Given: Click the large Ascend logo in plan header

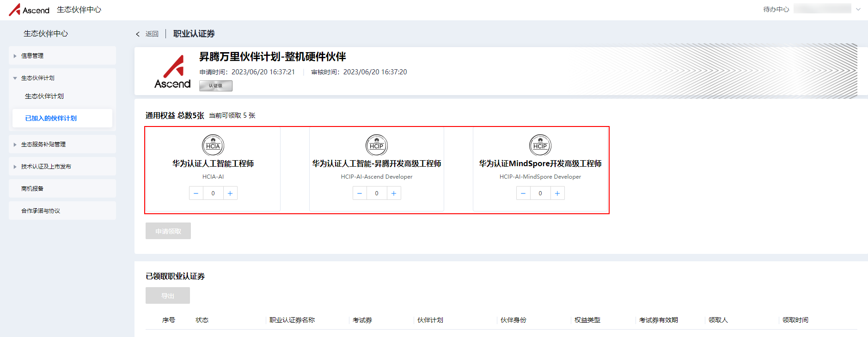Looking at the screenshot, I should click(x=172, y=72).
